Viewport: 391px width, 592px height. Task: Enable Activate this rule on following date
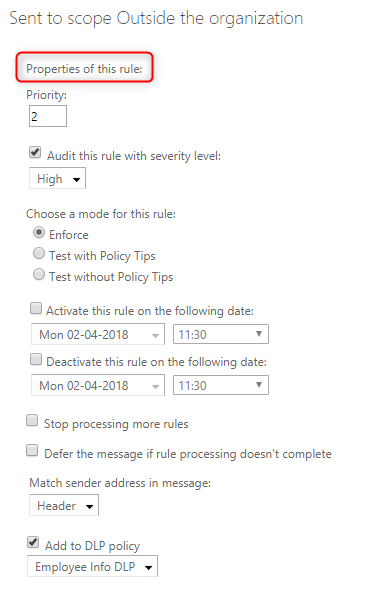tap(36, 308)
